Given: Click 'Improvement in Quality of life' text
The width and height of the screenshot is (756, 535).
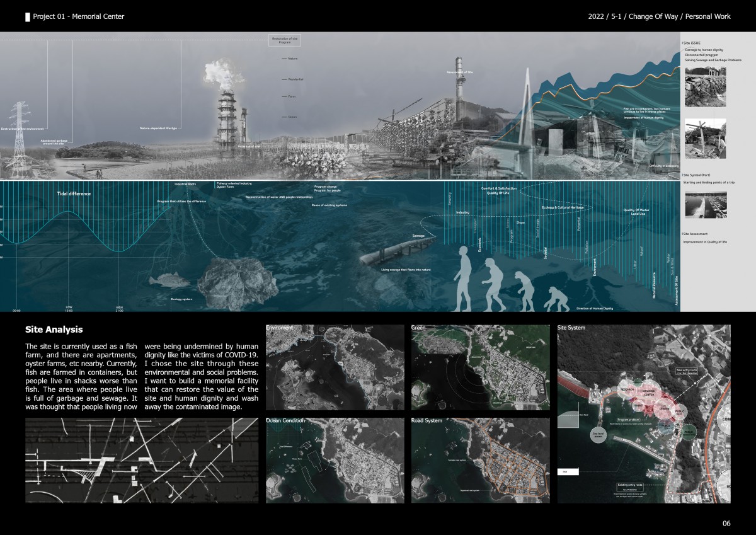Looking at the screenshot, I should click(x=705, y=241).
